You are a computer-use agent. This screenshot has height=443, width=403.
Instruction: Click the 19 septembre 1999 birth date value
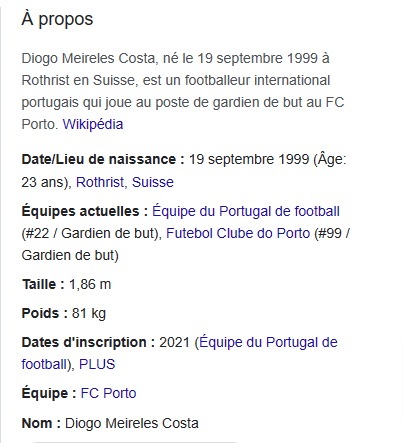click(x=249, y=159)
